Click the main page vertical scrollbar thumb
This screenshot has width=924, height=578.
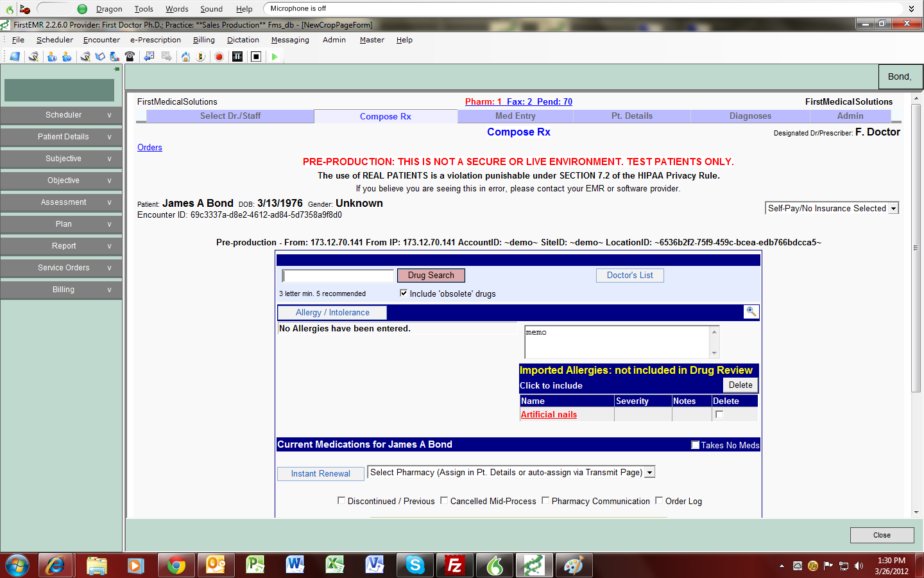pos(916,247)
